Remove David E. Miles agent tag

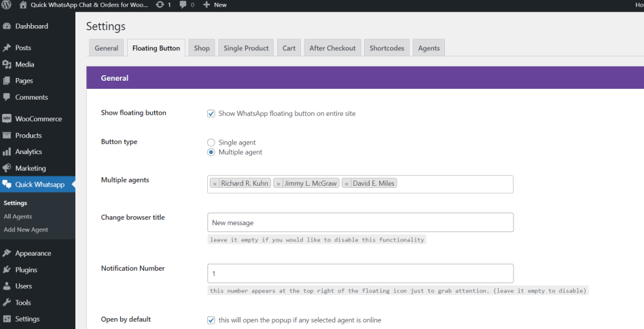point(346,184)
